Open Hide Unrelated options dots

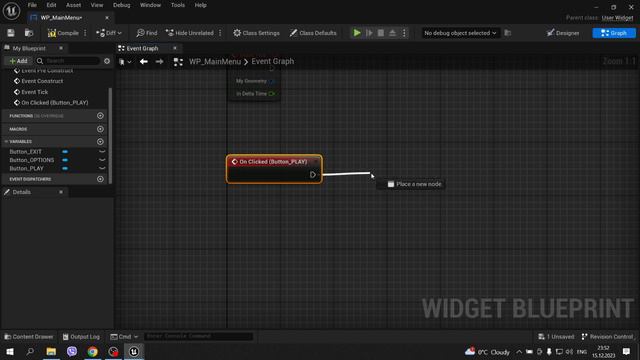coord(220,33)
